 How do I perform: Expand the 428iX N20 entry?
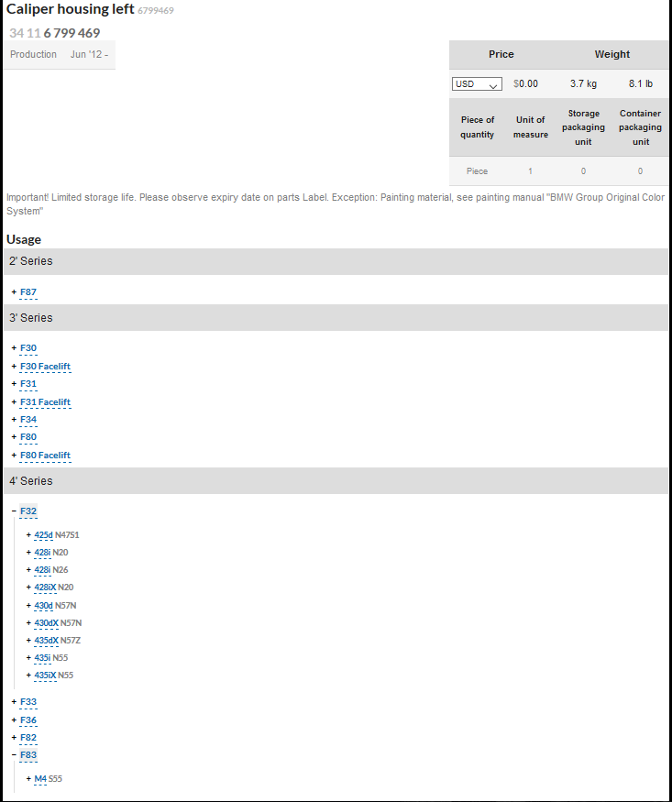pyautogui.click(x=28, y=588)
